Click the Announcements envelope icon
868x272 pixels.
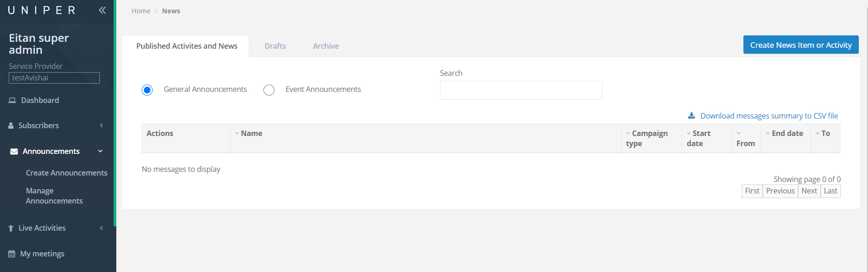point(14,151)
